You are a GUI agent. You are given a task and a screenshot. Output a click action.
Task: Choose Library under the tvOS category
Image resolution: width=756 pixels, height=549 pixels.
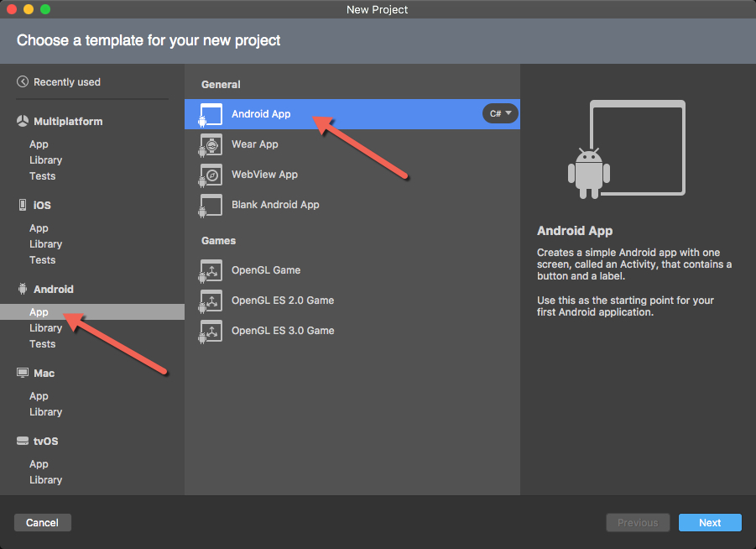click(45, 480)
